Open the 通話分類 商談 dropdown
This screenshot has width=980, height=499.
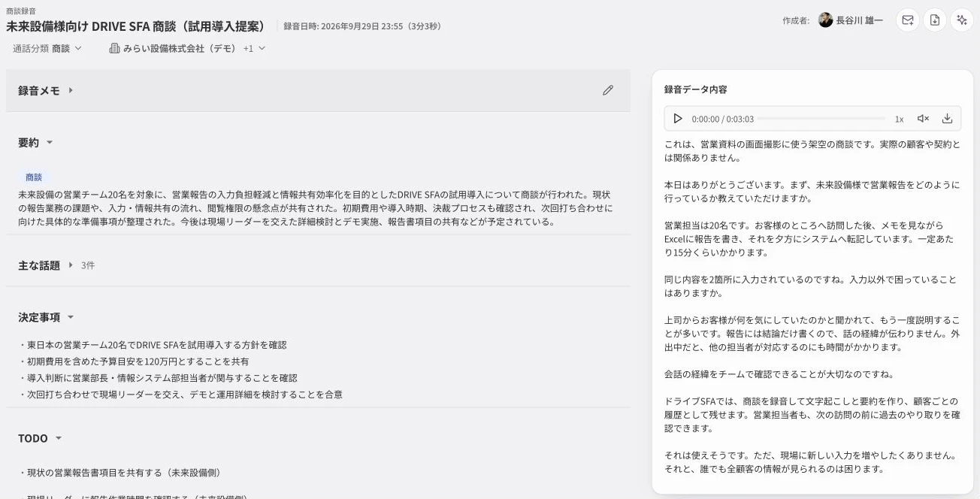(47, 48)
